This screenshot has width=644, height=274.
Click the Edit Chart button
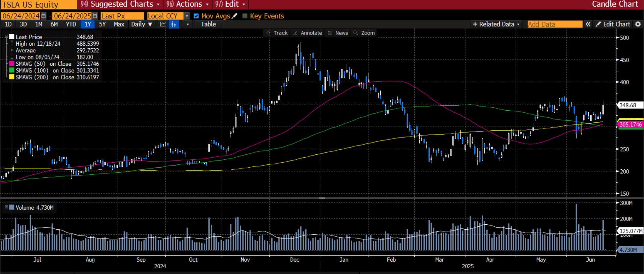[613, 24]
